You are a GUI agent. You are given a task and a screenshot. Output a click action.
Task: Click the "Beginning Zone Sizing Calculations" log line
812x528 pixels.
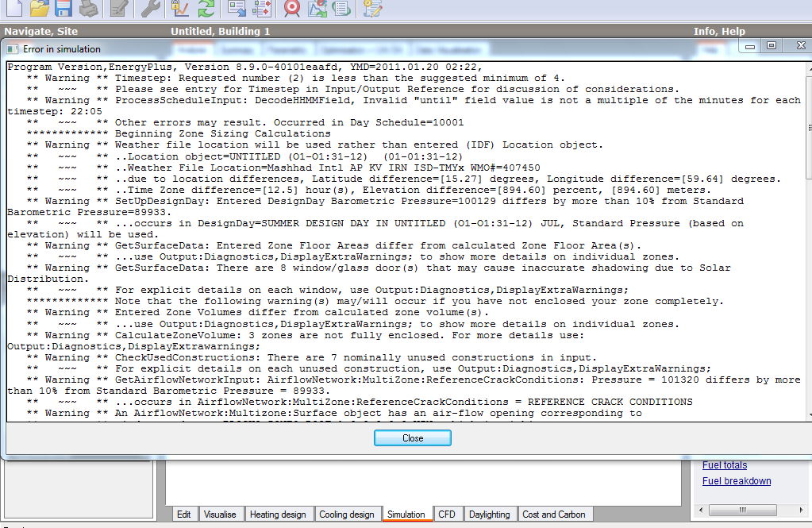pos(179,133)
